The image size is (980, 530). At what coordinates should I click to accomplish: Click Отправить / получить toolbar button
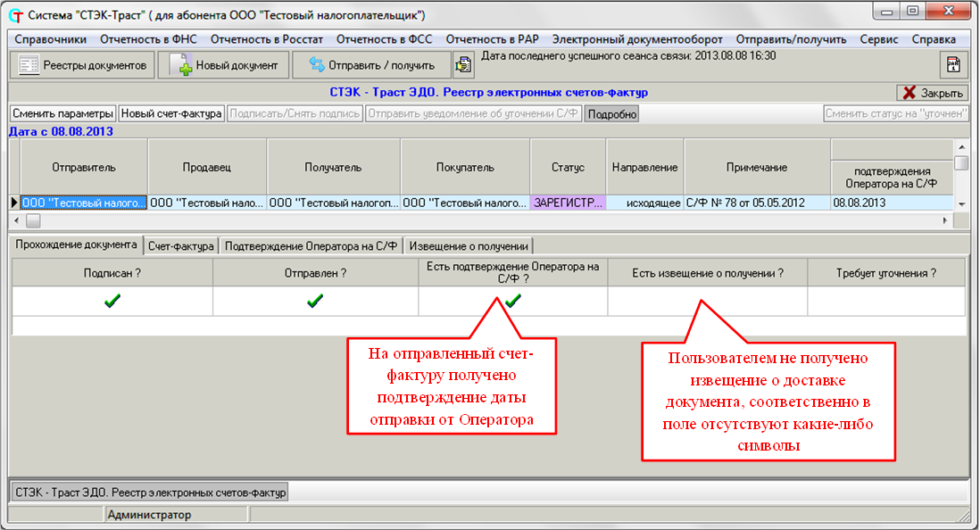pyautogui.click(x=371, y=65)
